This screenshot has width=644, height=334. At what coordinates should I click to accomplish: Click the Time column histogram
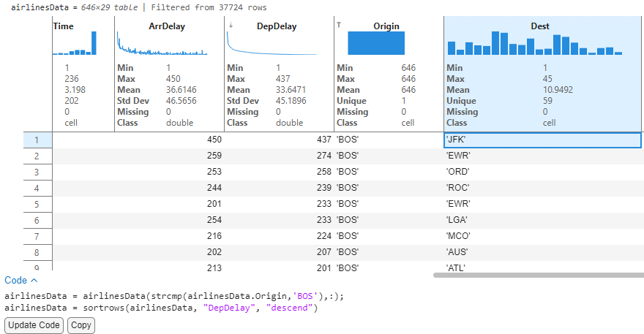pyautogui.click(x=75, y=44)
